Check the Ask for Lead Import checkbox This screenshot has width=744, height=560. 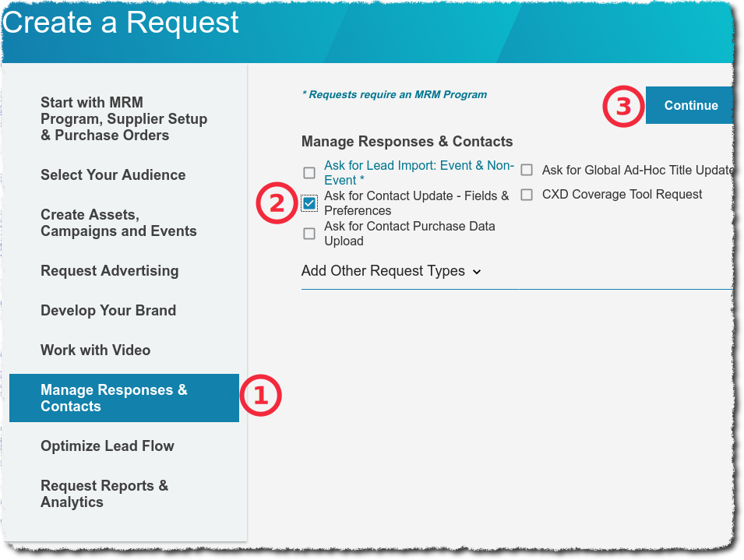309,173
